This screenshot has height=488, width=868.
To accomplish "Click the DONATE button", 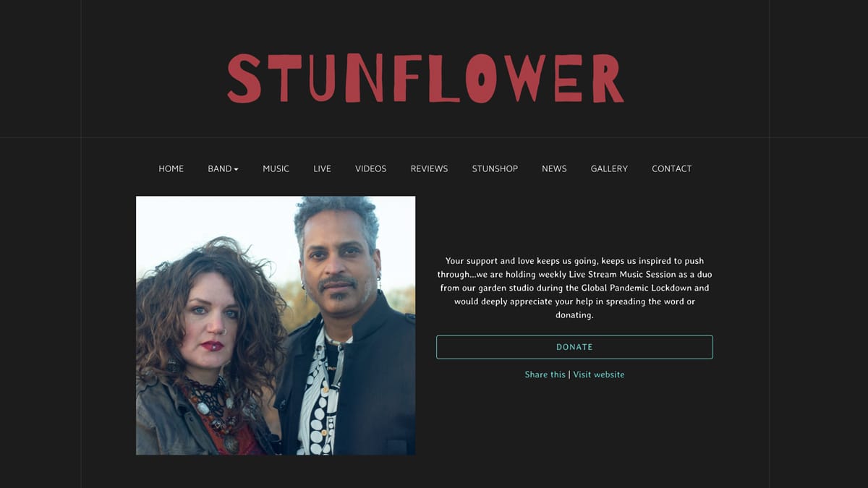I will click(x=574, y=347).
